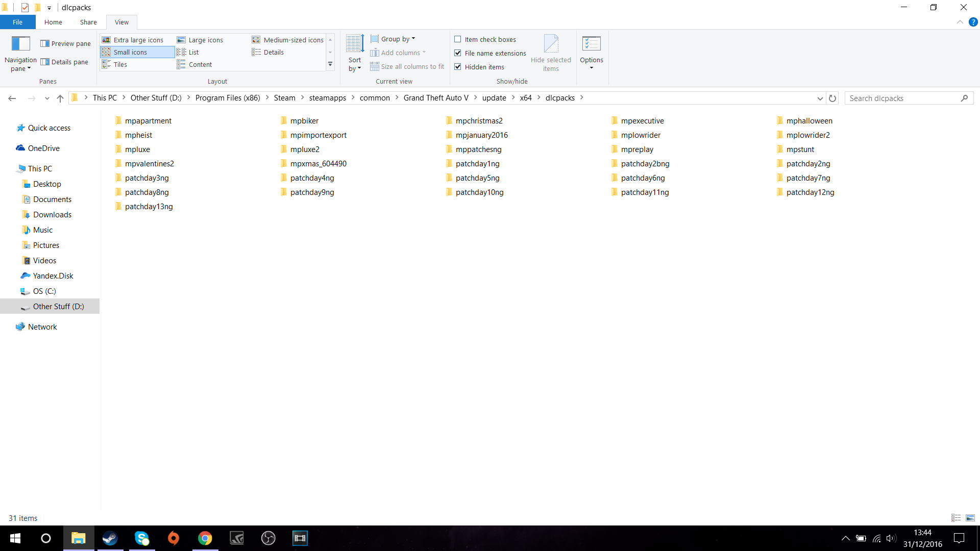
Task: Switch to large thumbnails via status bar icon
Action: (970, 518)
